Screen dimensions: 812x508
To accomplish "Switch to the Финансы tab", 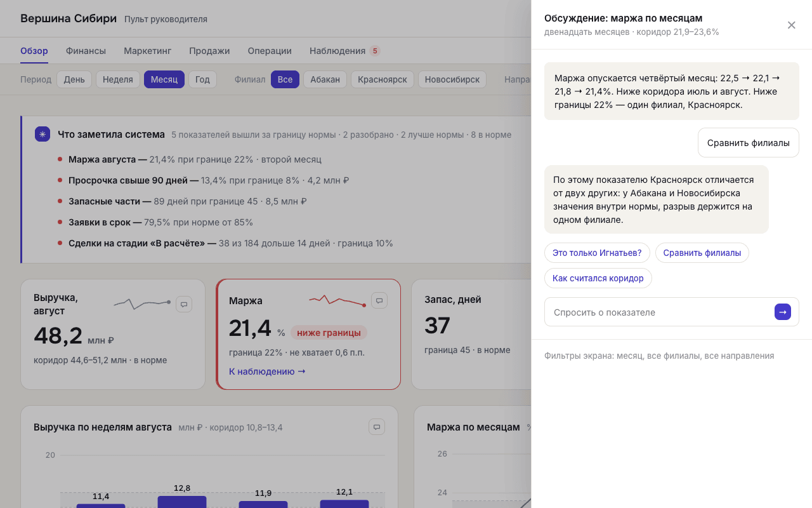I will click(x=86, y=51).
